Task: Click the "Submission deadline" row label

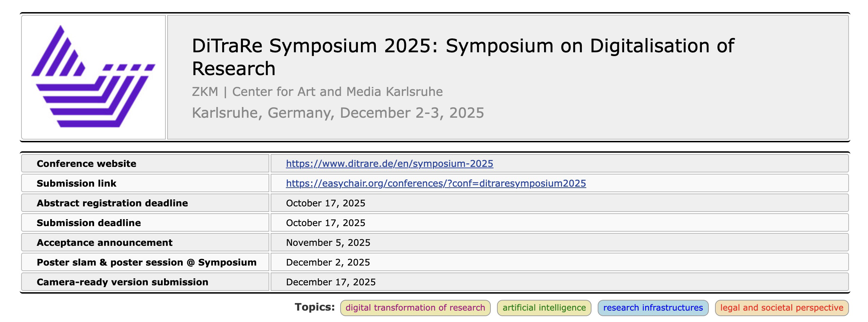Action: coord(89,223)
